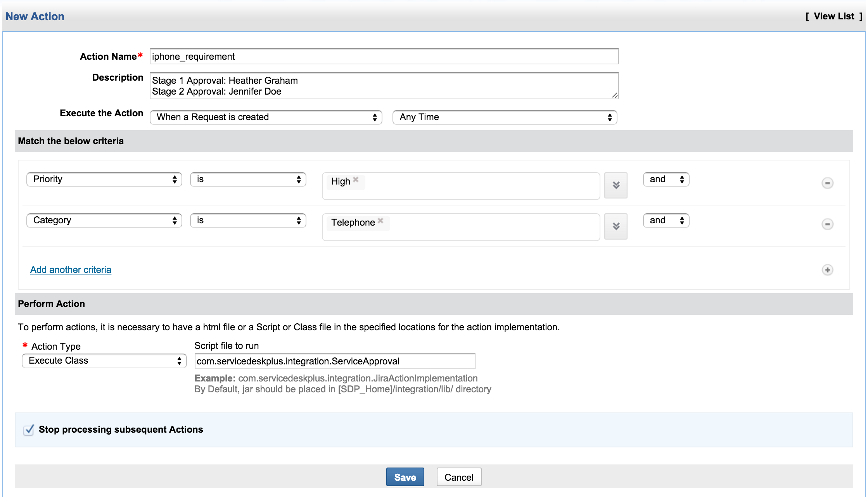Delete the Category criteria row

[828, 224]
